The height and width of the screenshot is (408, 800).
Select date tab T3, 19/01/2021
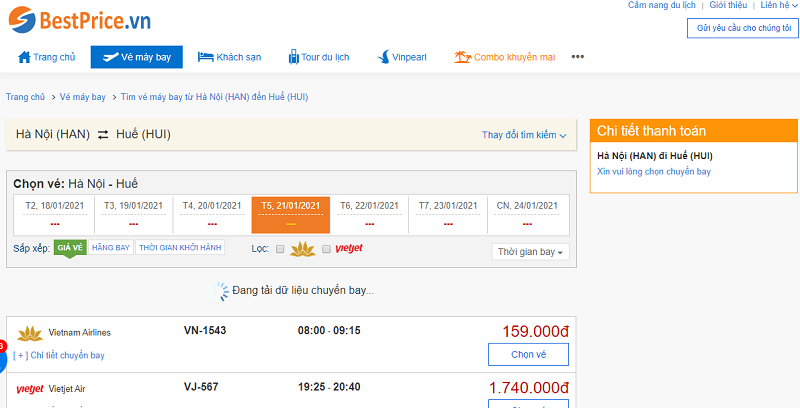coord(134,215)
